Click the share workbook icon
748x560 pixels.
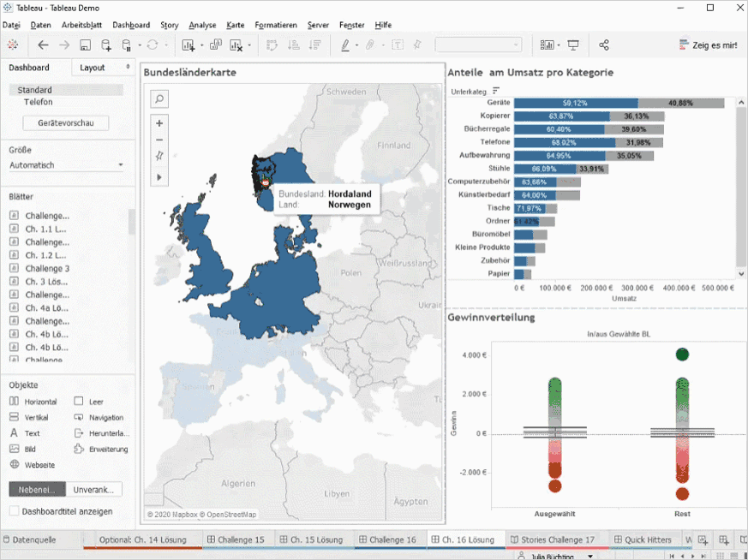click(603, 44)
